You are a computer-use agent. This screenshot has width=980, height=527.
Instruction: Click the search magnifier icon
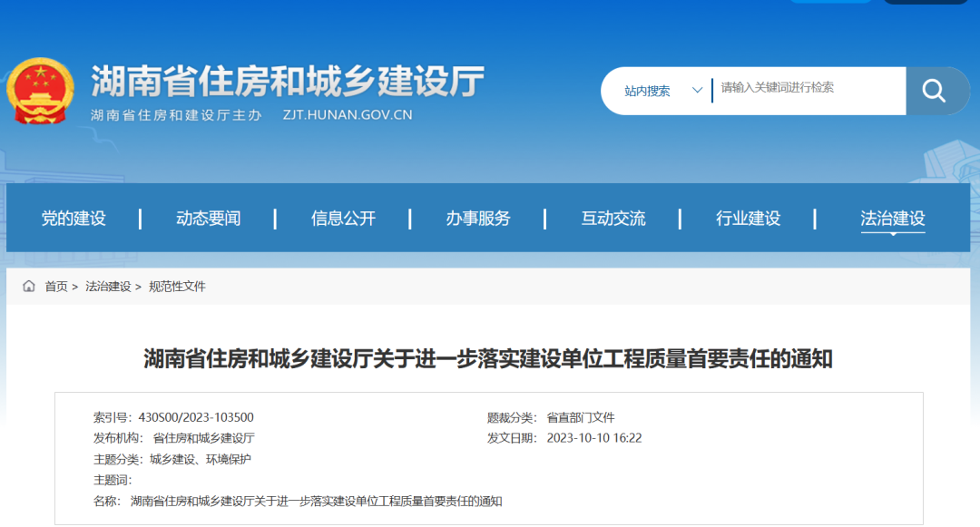[x=933, y=91]
